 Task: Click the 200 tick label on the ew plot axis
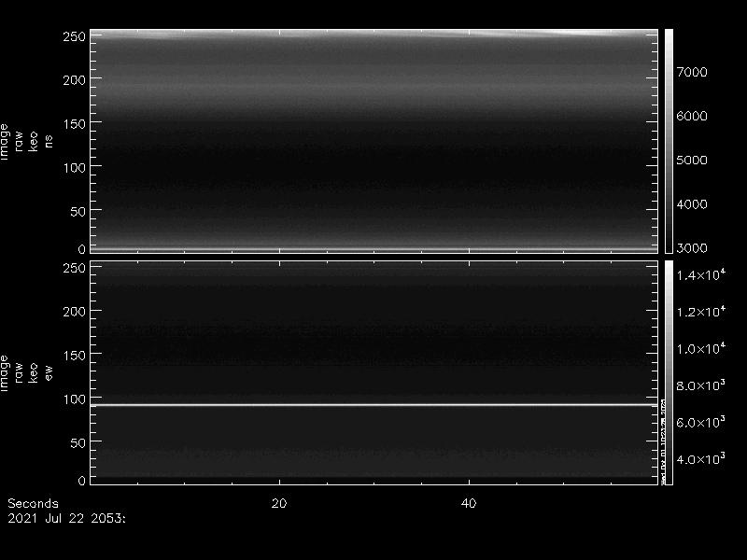pos(74,311)
